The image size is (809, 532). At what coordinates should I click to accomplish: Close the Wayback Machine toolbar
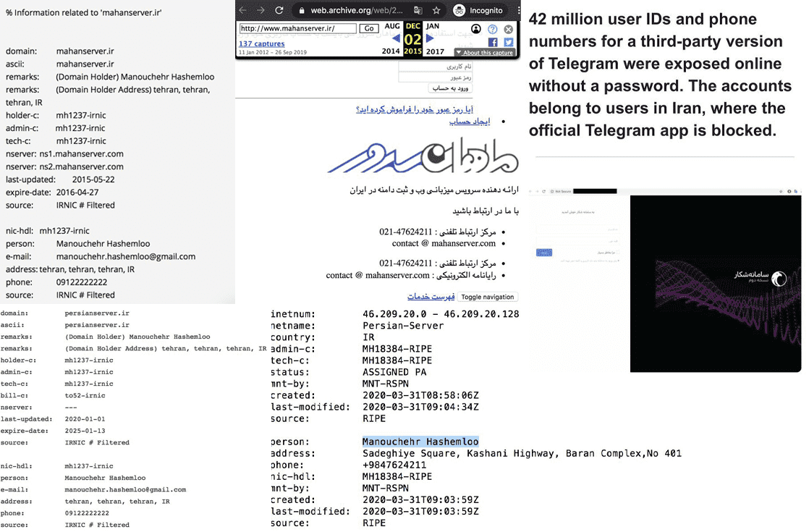point(509,30)
